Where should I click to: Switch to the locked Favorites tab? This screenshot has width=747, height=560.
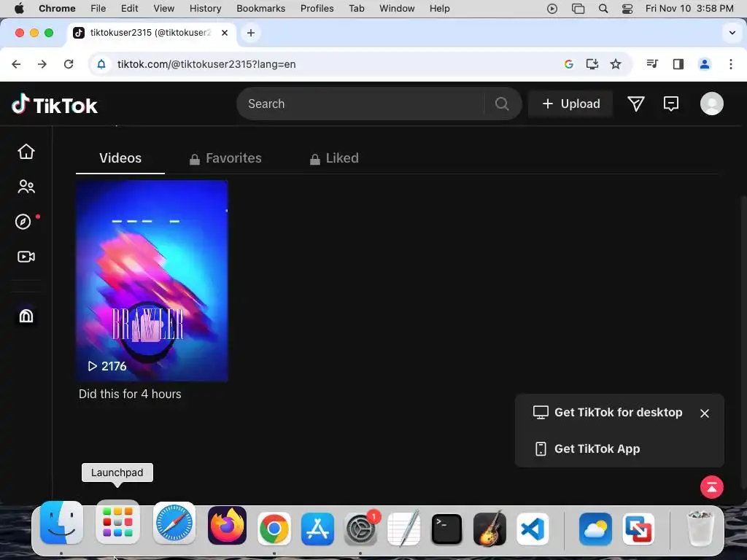225,158
